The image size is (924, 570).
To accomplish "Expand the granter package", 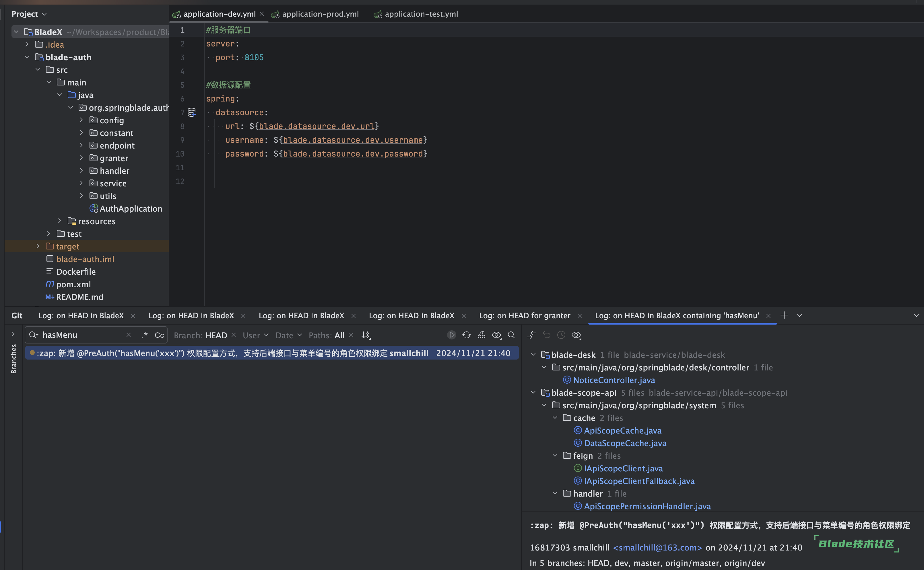I will [81, 158].
